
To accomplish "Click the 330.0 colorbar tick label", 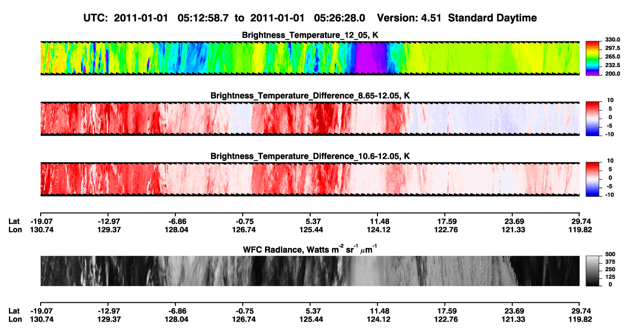I will pos(612,40).
